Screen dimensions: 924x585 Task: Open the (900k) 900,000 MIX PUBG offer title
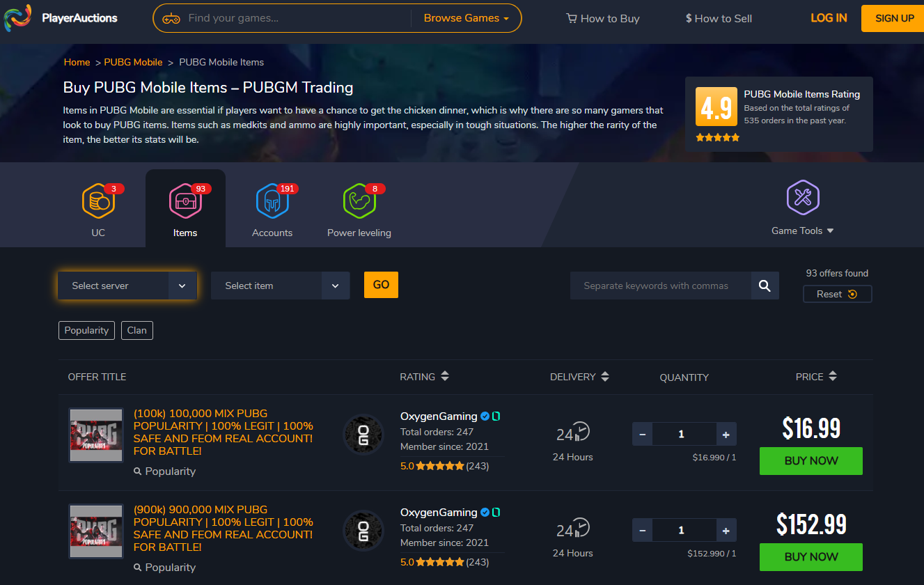click(224, 528)
